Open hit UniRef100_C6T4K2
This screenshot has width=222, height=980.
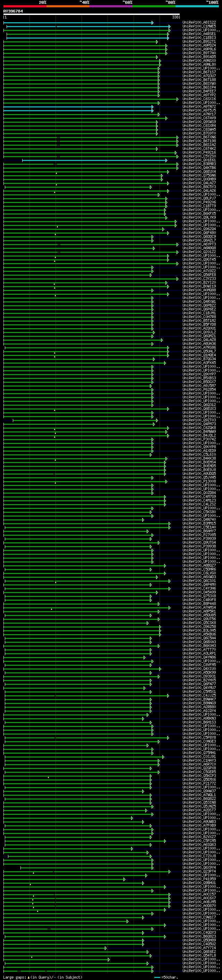point(199,149)
